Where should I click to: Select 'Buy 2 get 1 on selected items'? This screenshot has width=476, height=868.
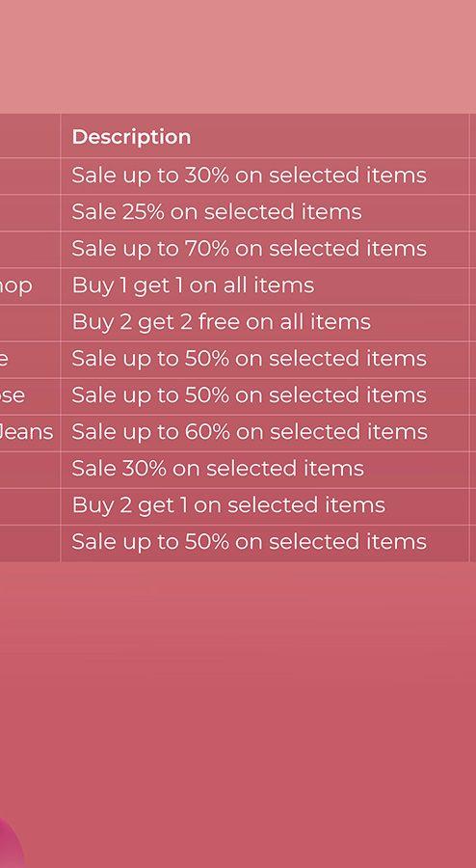pyautogui.click(x=228, y=504)
